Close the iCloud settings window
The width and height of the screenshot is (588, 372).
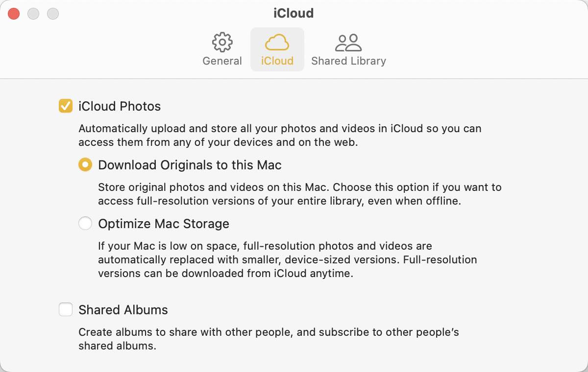pyautogui.click(x=14, y=13)
